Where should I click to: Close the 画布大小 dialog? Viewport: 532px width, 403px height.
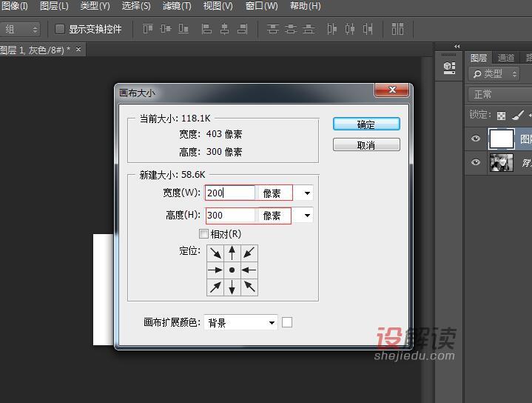(x=392, y=90)
